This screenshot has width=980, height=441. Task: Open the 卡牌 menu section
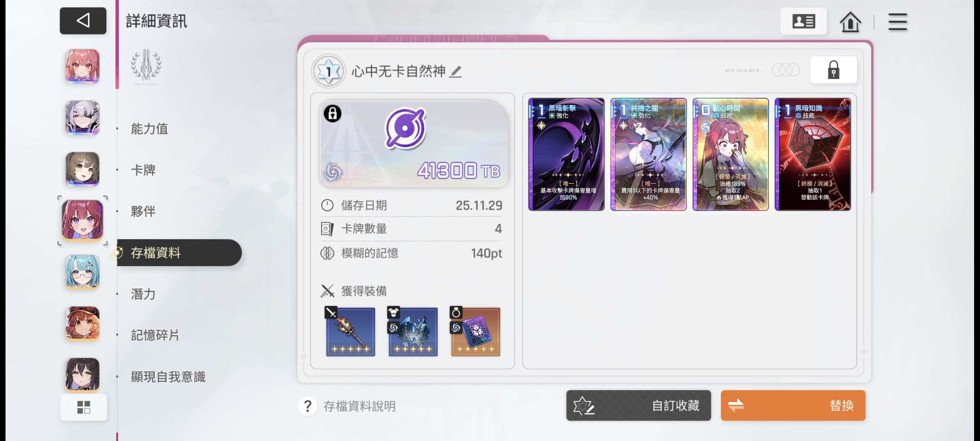(x=143, y=170)
